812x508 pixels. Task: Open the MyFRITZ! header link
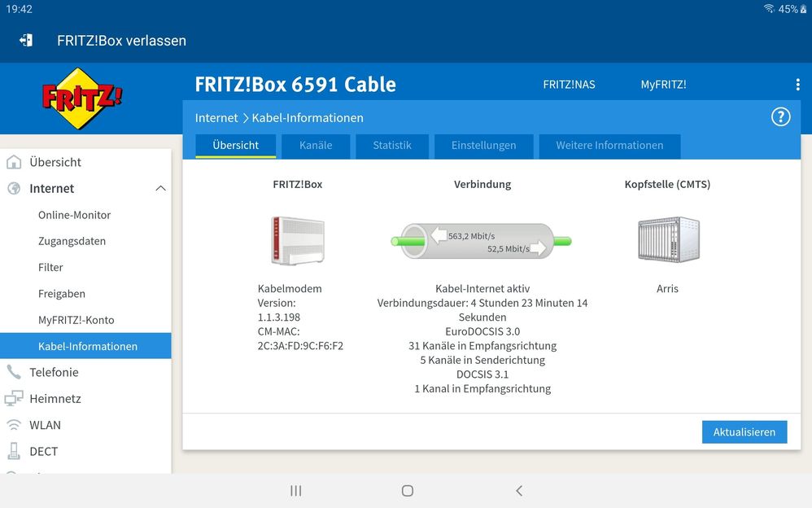coord(663,85)
